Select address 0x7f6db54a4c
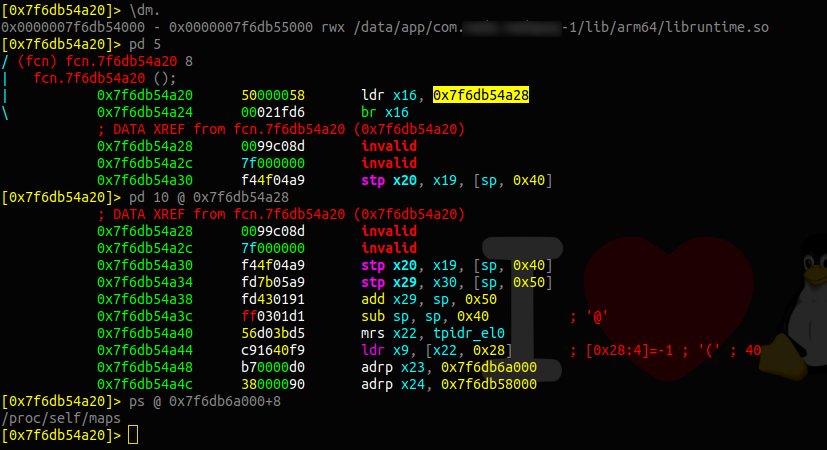Image resolution: width=827 pixels, height=450 pixels. tap(145, 384)
